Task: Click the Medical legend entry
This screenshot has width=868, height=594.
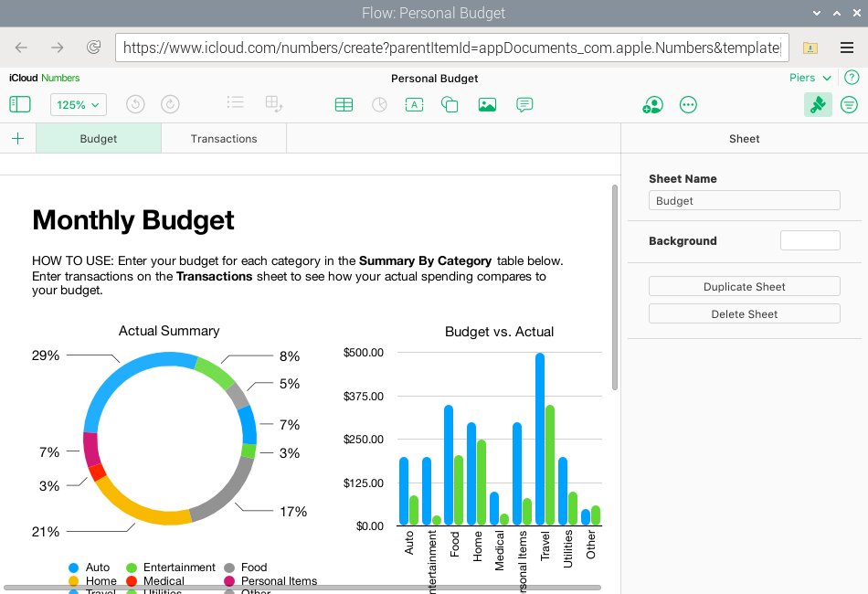Action: [x=155, y=580]
